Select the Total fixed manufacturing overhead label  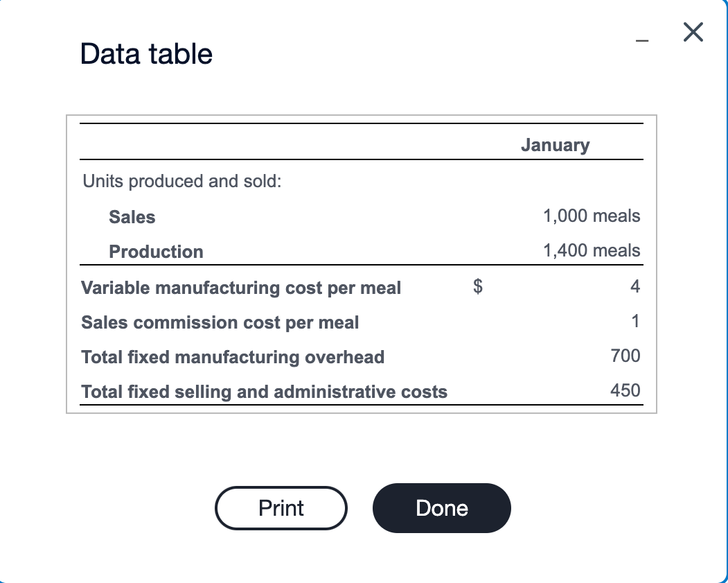233,357
